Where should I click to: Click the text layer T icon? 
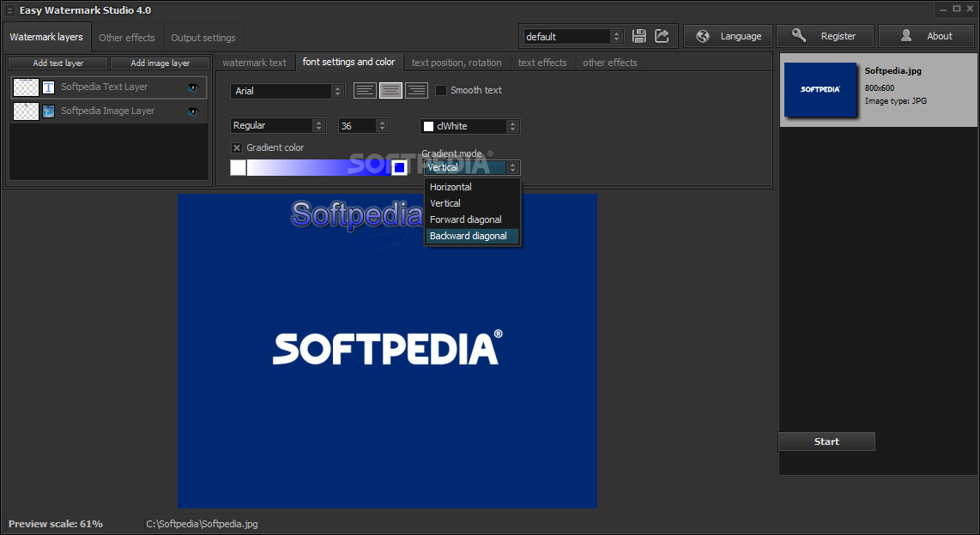(x=48, y=87)
